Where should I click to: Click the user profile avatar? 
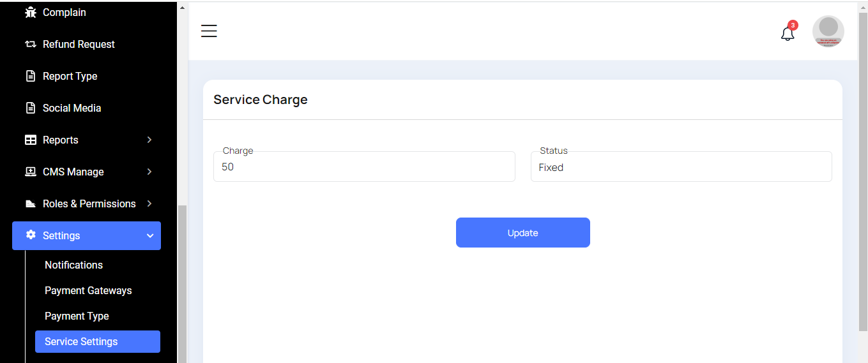tap(828, 31)
